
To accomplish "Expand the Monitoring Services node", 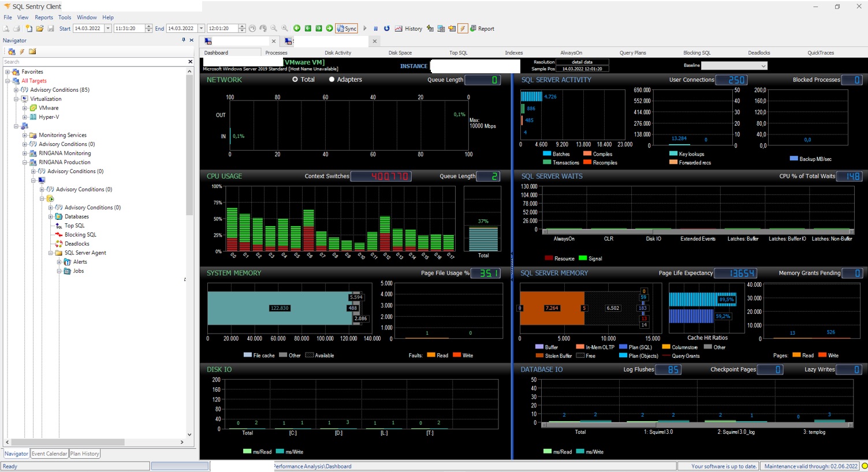I will [x=25, y=135].
